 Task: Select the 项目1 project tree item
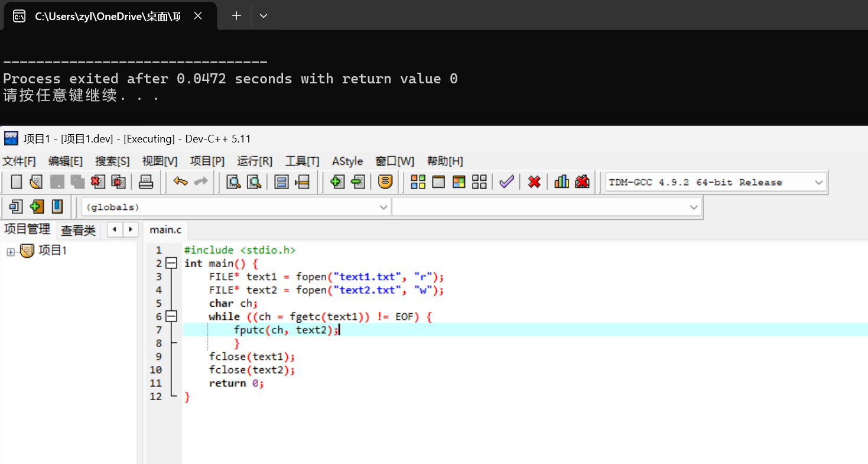click(x=52, y=251)
